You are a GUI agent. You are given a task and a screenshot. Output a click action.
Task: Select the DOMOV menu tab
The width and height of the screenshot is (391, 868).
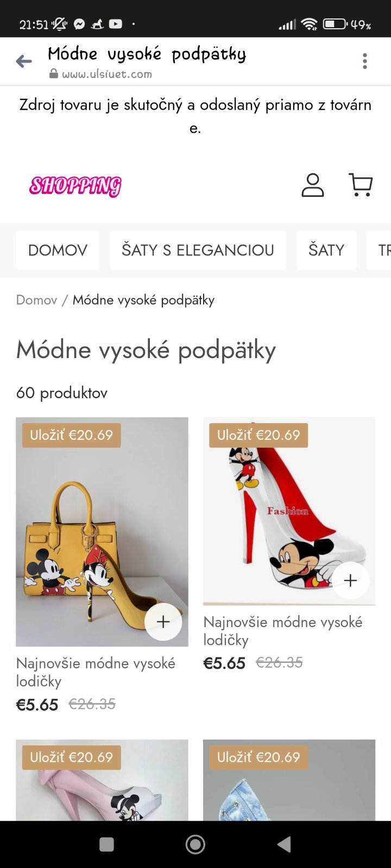58,250
